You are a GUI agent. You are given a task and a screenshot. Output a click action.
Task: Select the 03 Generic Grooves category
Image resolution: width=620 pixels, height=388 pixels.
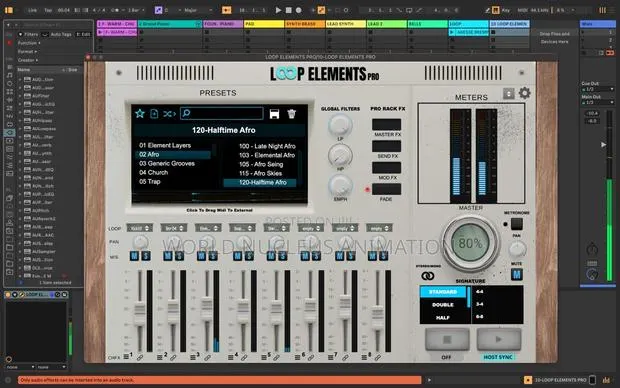(x=166, y=164)
